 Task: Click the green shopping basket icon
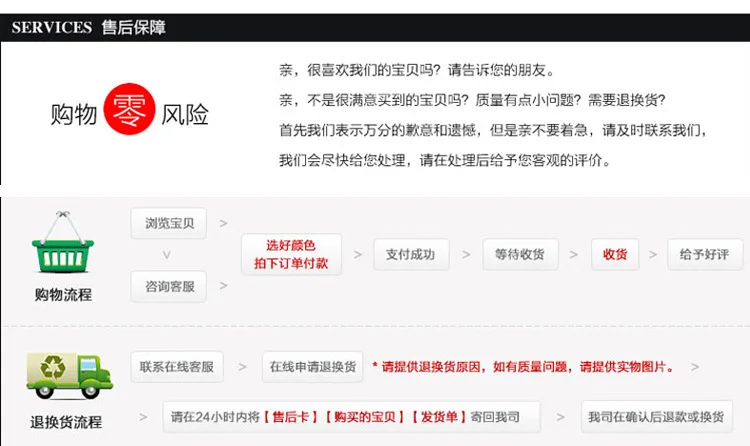coord(63,242)
